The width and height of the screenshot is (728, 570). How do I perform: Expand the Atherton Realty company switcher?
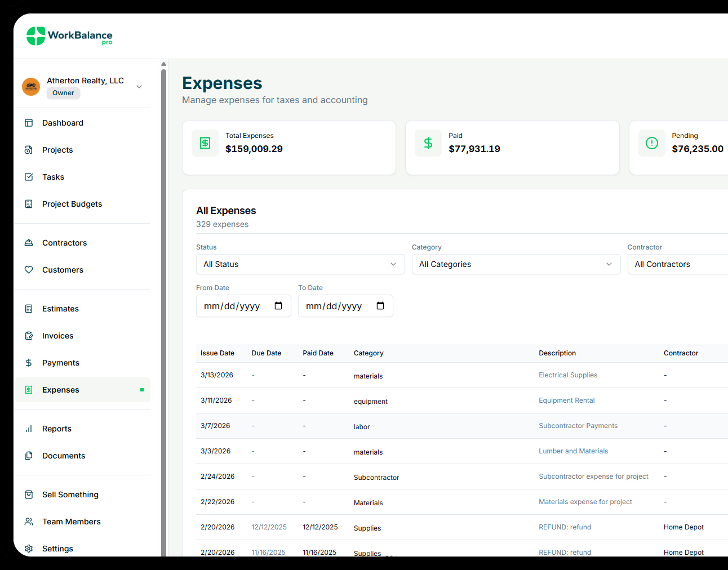(x=139, y=87)
